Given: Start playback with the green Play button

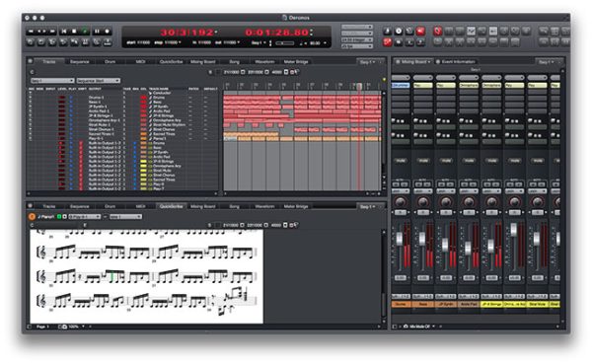Looking at the screenshot, I should [85, 32].
